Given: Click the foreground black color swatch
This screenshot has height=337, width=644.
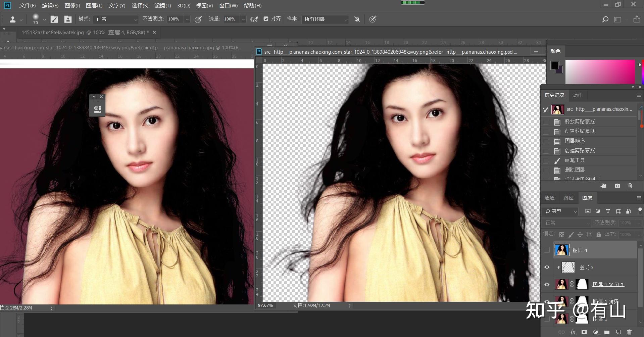Looking at the screenshot, I should [x=554, y=65].
